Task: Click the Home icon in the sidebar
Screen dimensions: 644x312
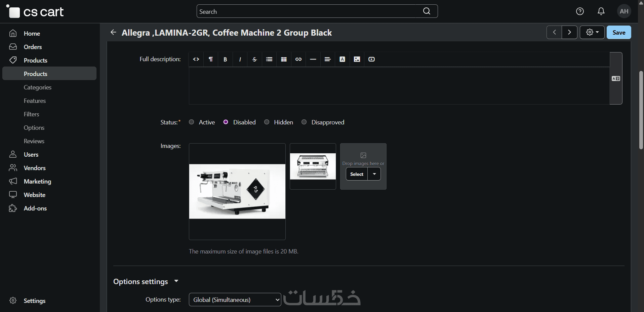Action: 13,33
